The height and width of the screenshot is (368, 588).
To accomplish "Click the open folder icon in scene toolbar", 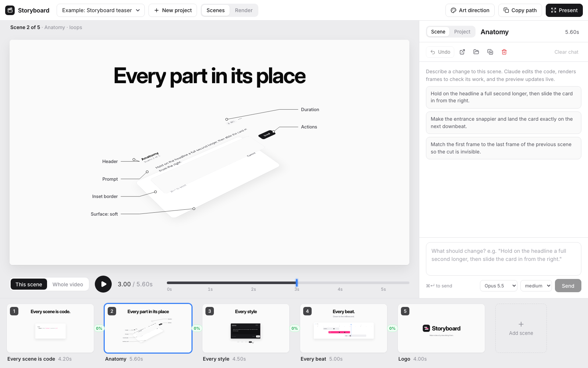I will pyautogui.click(x=476, y=52).
